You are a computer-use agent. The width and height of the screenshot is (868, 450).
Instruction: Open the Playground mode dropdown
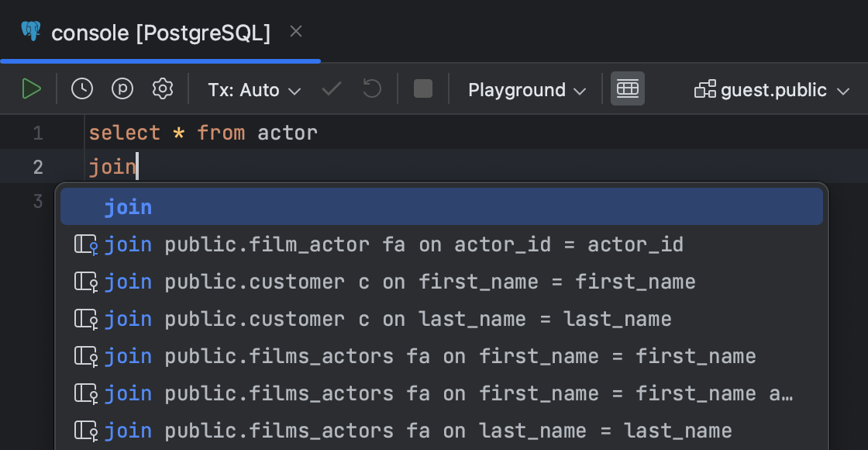[x=527, y=90]
